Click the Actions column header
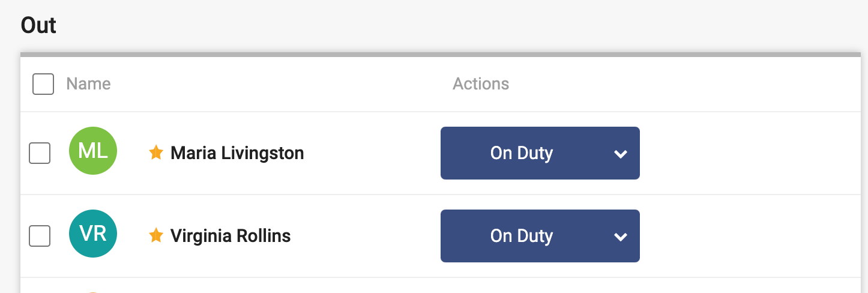The image size is (868, 293). pos(481,83)
